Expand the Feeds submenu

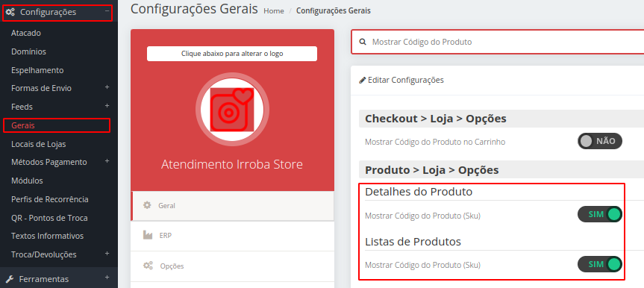[x=107, y=106]
